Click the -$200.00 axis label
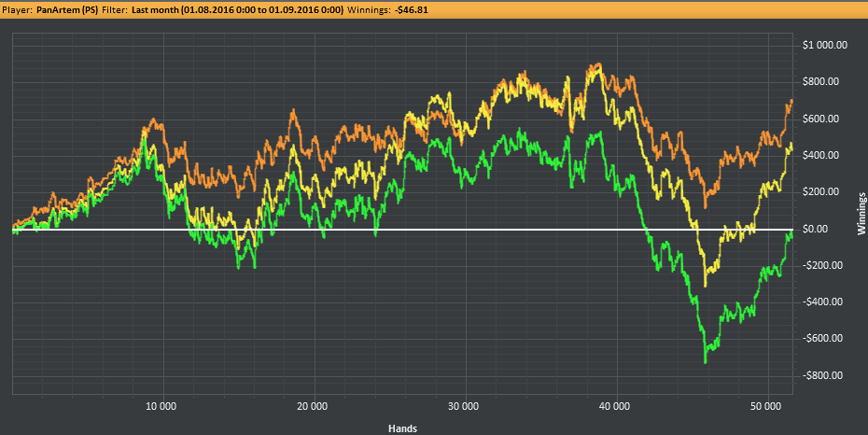Screen dimensions: 868x435 pos(822,266)
